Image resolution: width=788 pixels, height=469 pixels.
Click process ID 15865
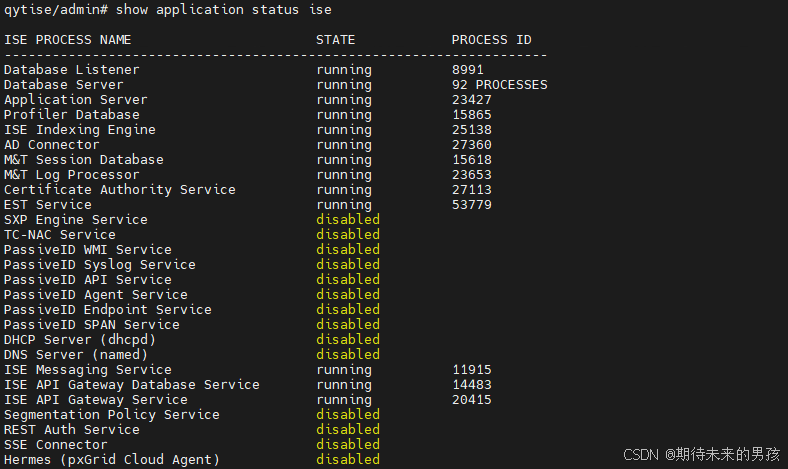472,115
